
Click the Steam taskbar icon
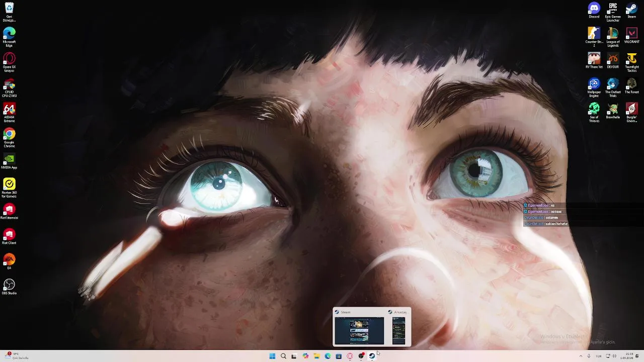(x=372, y=356)
